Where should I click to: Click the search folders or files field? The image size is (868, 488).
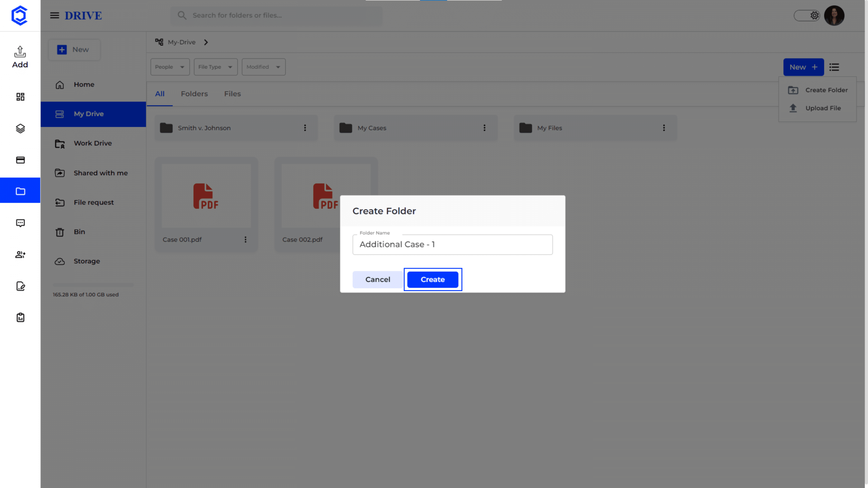point(276,15)
